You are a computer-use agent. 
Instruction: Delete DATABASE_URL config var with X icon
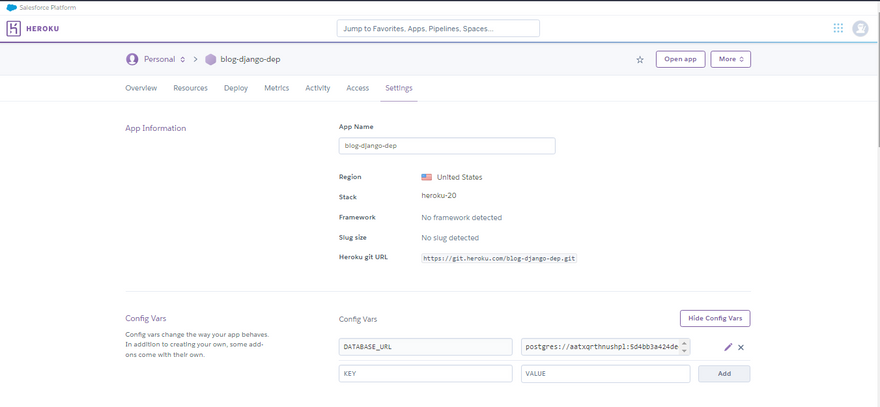pyautogui.click(x=741, y=347)
